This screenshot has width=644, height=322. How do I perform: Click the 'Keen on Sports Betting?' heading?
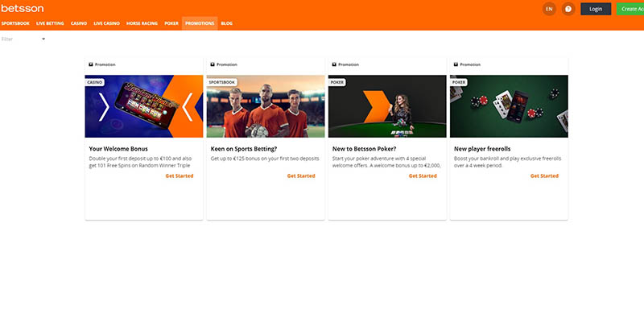(244, 149)
